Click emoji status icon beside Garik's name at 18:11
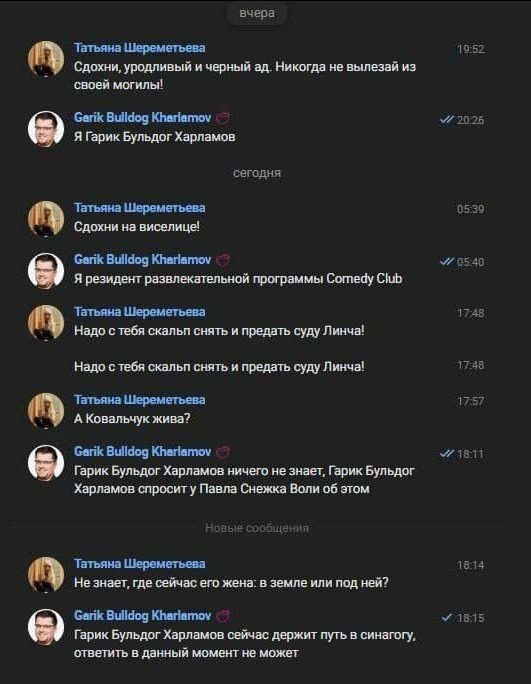This screenshot has height=684, width=531. pos(223,452)
